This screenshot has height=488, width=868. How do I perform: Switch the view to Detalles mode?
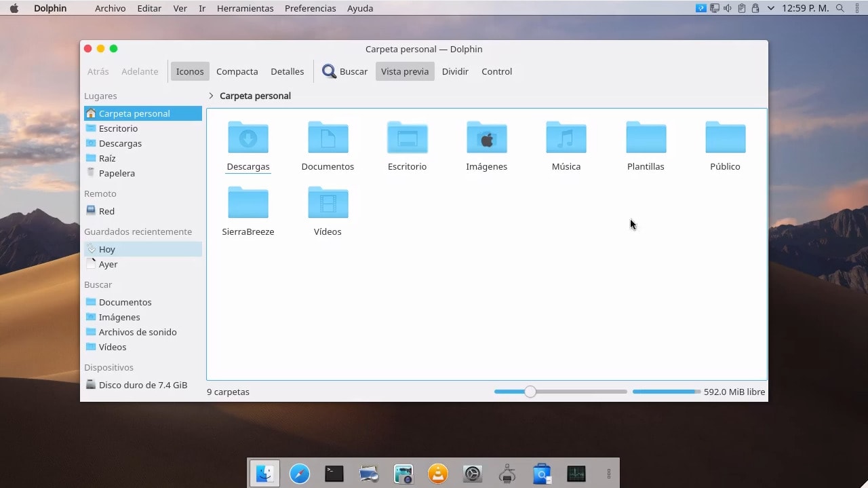[287, 71]
